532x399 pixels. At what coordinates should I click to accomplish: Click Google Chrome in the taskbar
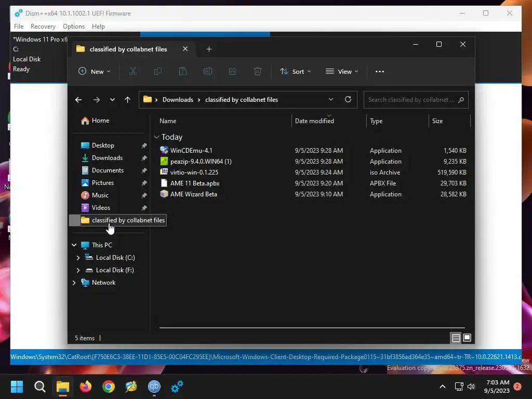[109, 387]
